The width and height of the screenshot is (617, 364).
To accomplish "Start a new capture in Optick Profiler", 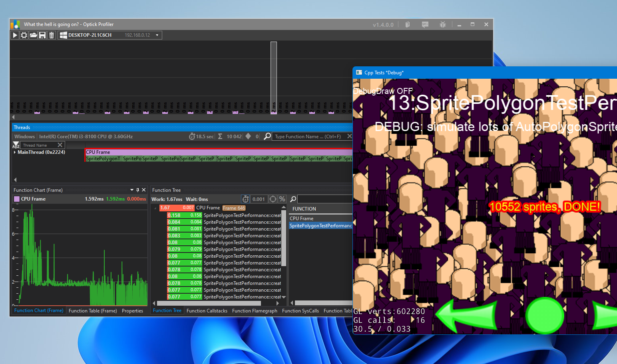I will [15, 35].
